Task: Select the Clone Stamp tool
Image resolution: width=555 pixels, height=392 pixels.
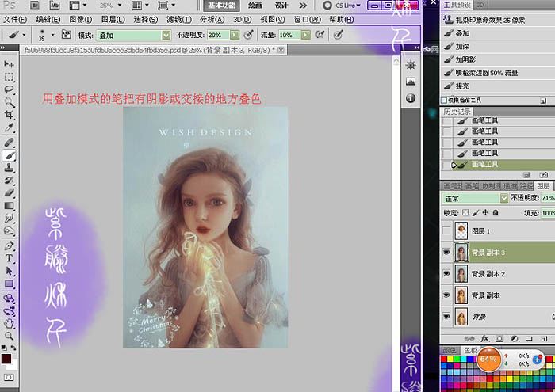Action: click(9, 168)
